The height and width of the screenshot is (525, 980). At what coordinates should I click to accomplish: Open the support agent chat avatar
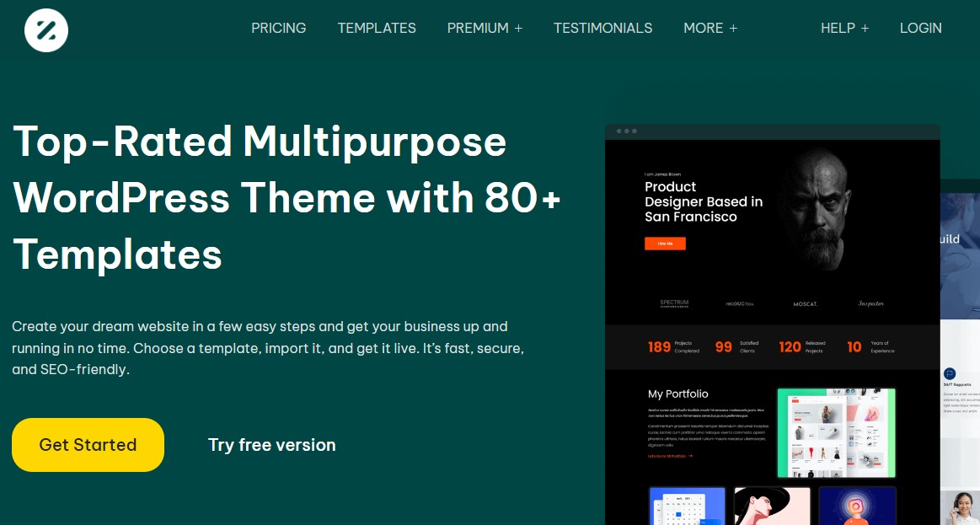pyautogui.click(x=962, y=508)
